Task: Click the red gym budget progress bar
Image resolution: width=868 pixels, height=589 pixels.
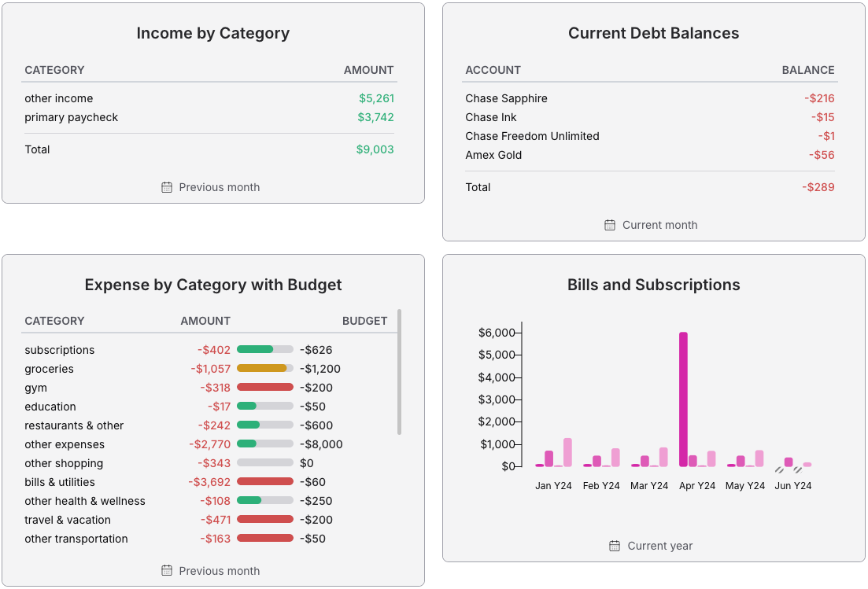Action: click(264, 388)
